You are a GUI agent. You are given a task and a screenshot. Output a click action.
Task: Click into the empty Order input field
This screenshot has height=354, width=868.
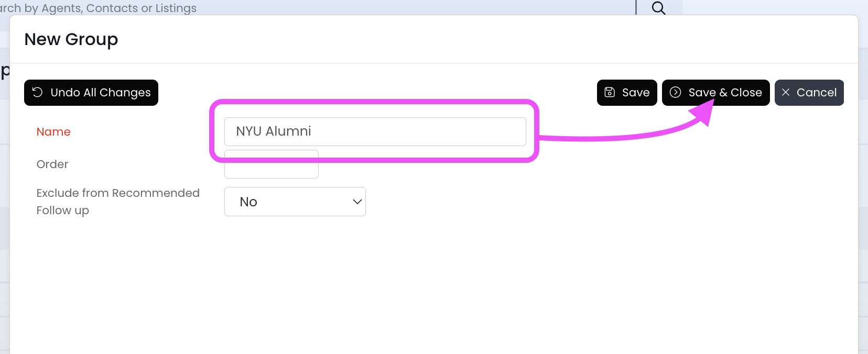click(271, 169)
